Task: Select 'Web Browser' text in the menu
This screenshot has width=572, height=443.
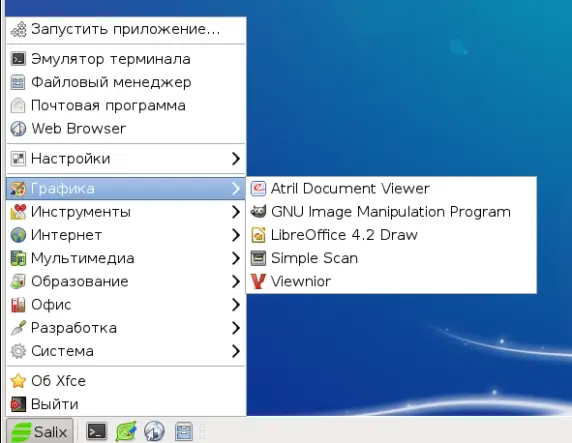Action: coord(78,128)
